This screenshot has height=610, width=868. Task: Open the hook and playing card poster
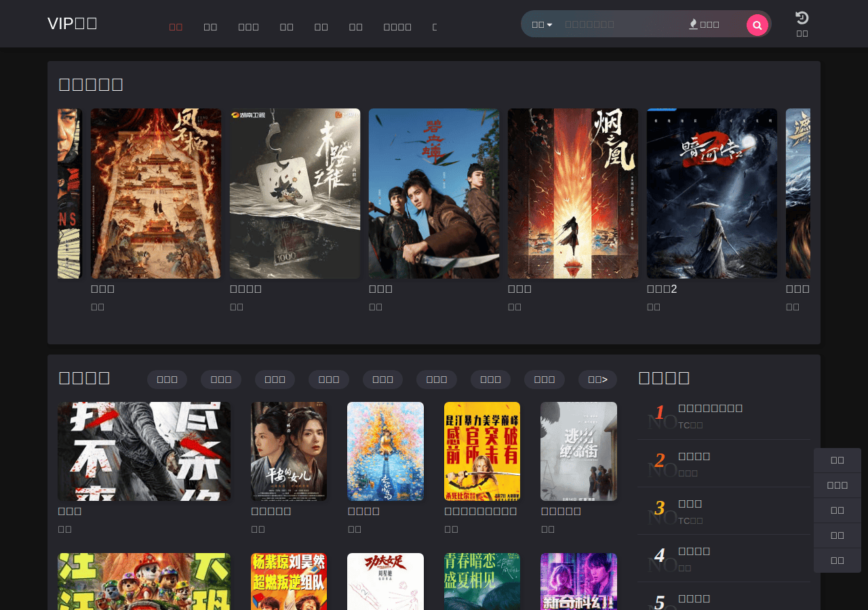click(295, 193)
